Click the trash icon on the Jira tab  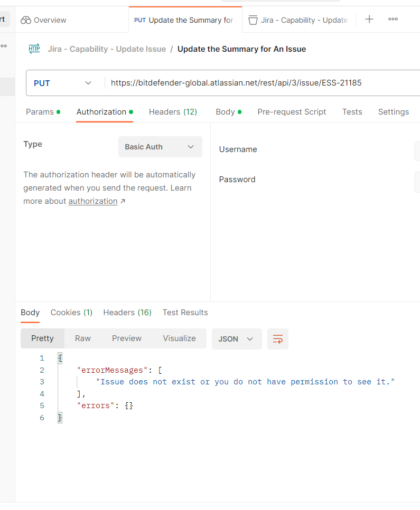point(253,20)
